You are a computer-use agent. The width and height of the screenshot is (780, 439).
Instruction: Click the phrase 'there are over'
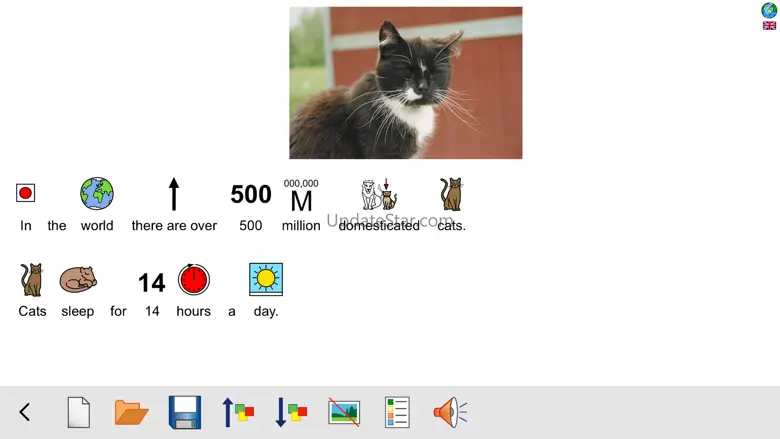click(x=174, y=226)
